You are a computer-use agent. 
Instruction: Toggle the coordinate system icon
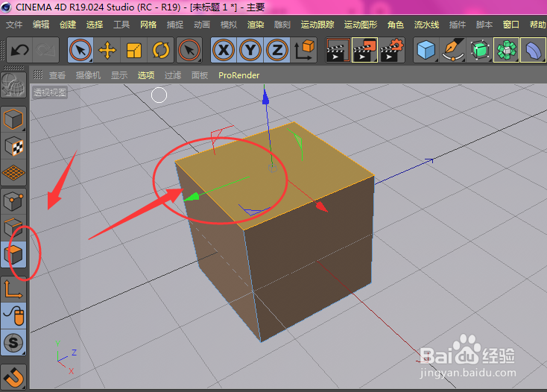304,51
